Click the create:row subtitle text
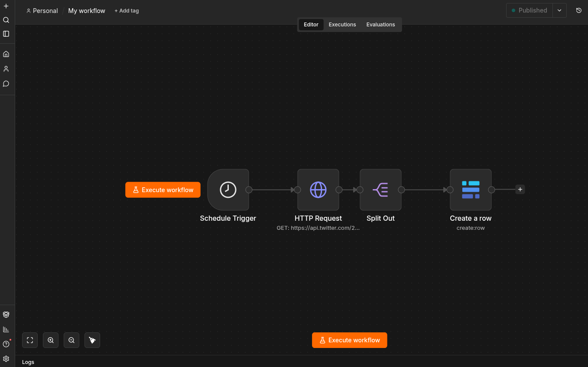Screen dimensions: 588x367 tap(471, 228)
